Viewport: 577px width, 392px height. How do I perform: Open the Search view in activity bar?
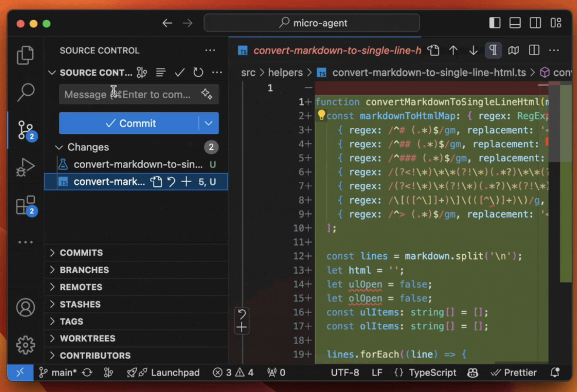[x=25, y=92]
